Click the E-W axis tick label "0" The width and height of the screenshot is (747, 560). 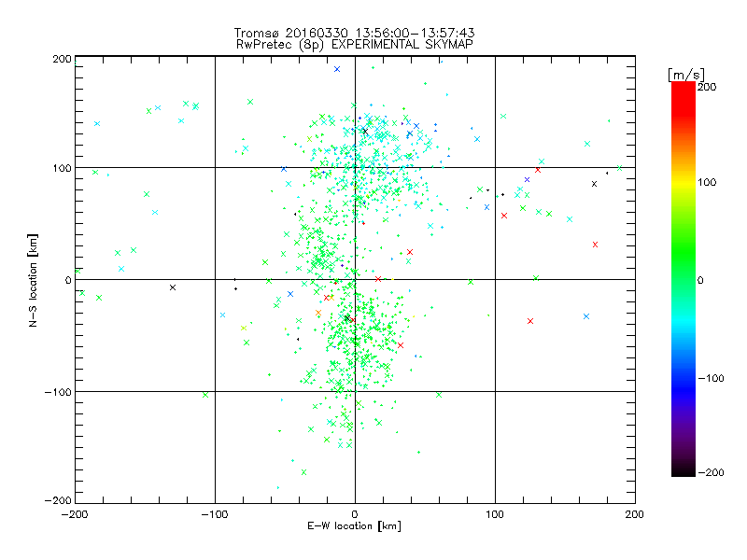pos(355,514)
